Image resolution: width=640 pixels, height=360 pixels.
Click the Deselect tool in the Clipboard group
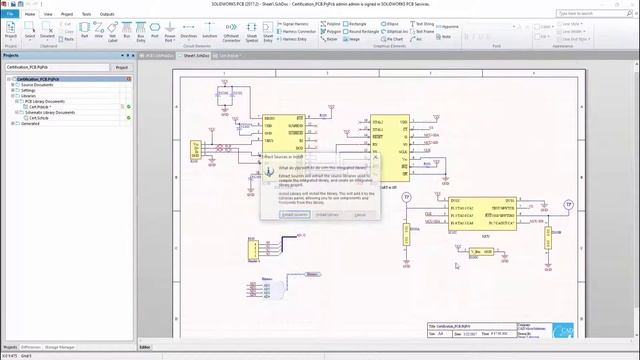click(47, 31)
